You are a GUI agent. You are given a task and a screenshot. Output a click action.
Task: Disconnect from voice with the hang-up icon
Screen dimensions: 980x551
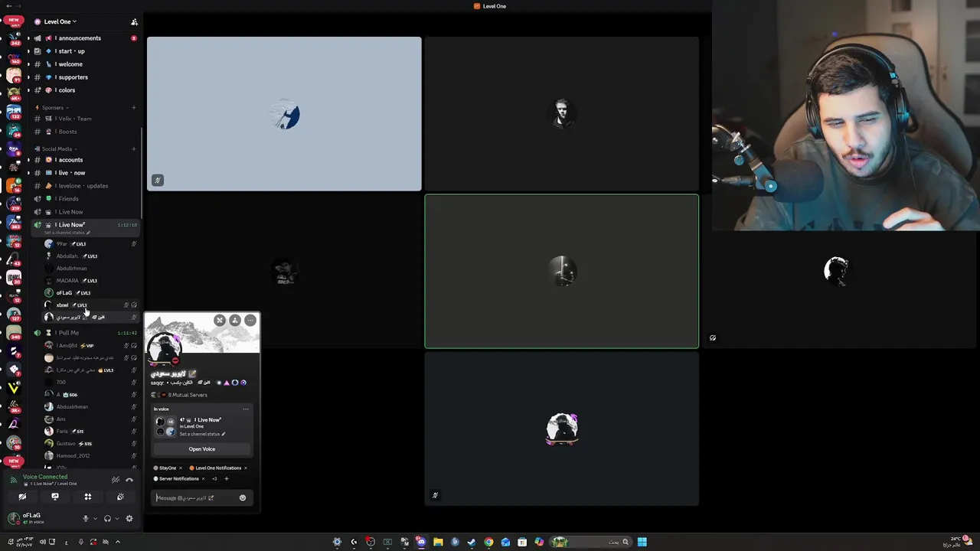coord(129,480)
